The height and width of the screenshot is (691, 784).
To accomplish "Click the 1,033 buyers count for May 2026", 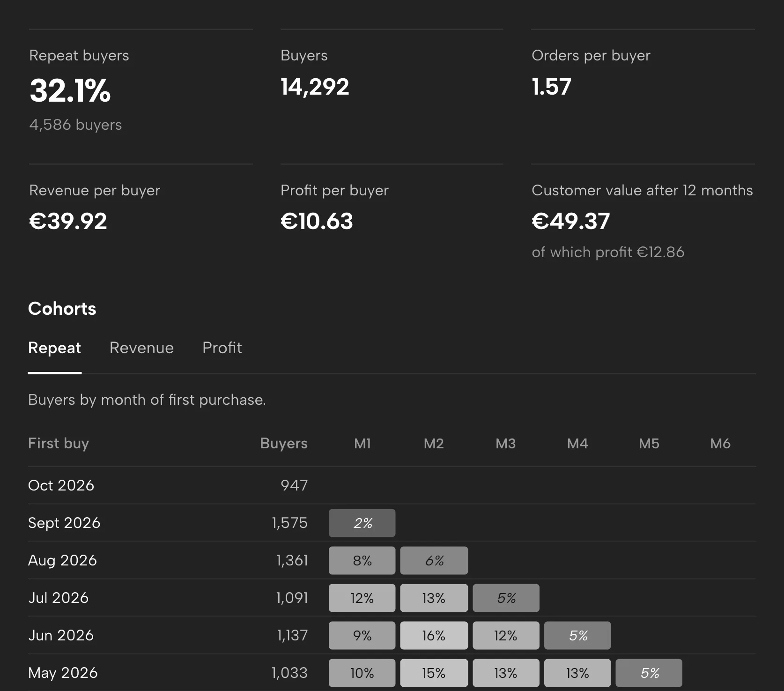I will tap(289, 673).
